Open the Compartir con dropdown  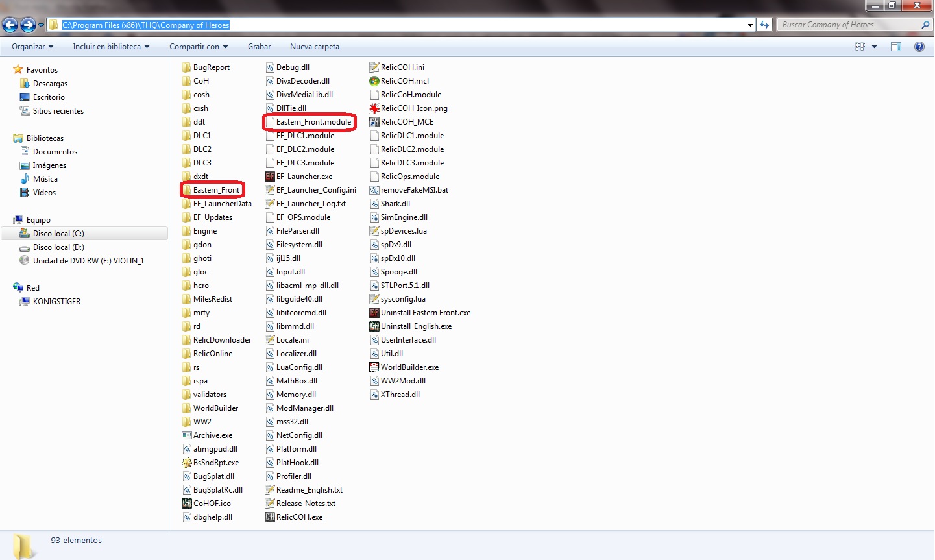pyautogui.click(x=199, y=47)
